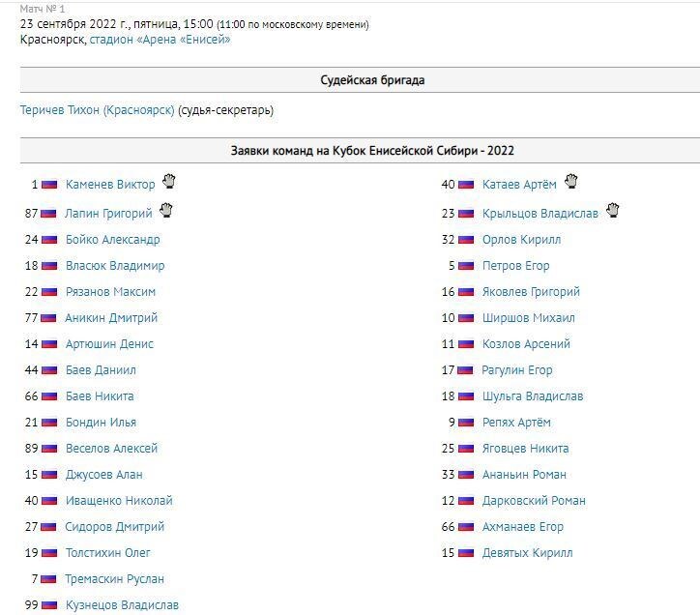
Task: Click jersey number 99 of Кузнецов Владислав
Action: 31,605
